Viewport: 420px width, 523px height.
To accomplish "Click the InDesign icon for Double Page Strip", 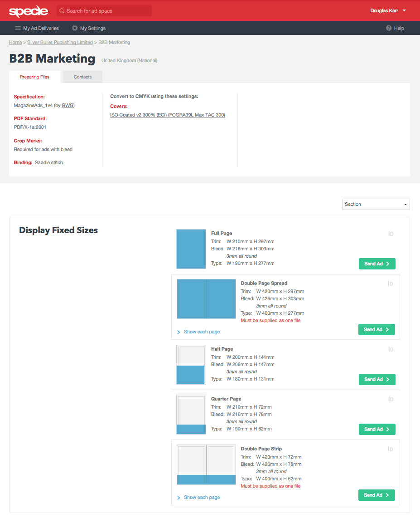I will coord(391,449).
